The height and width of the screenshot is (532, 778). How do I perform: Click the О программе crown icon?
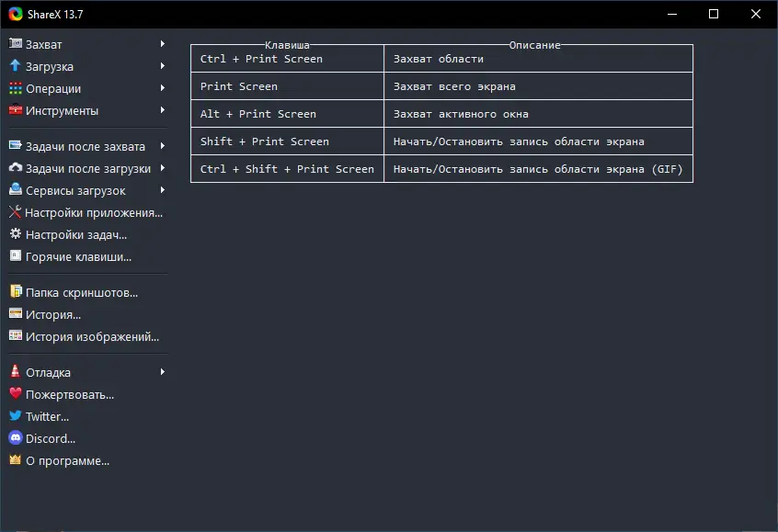pyautogui.click(x=16, y=459)
